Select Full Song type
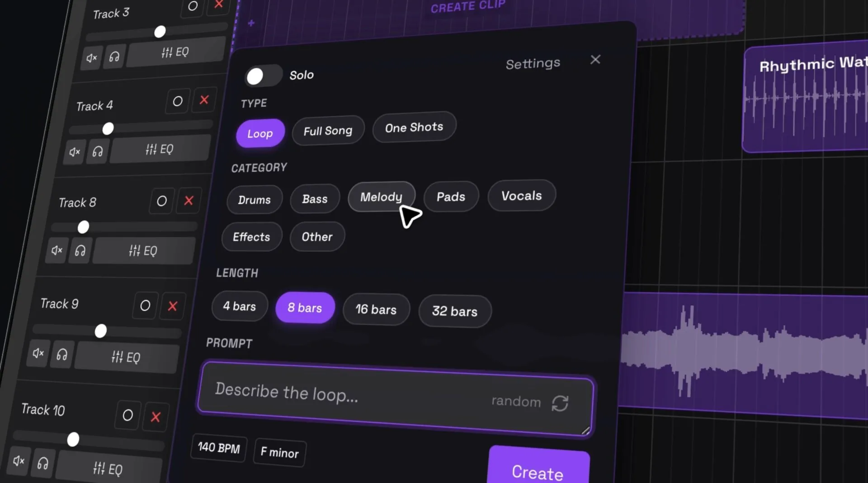The width and height of the screenshot is (868, 483). [328, 131]
